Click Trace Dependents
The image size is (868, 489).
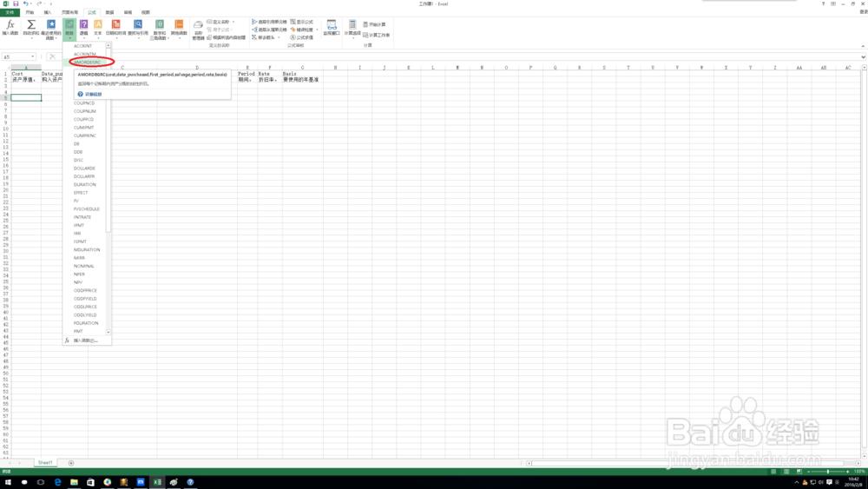pos(270,30)
